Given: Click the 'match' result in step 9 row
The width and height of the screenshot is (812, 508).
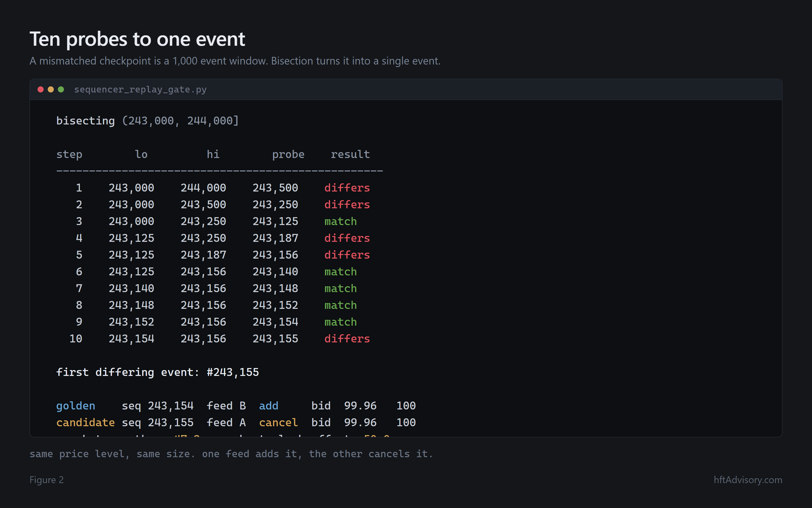Looking at the screenshot, I should point(341,322).
